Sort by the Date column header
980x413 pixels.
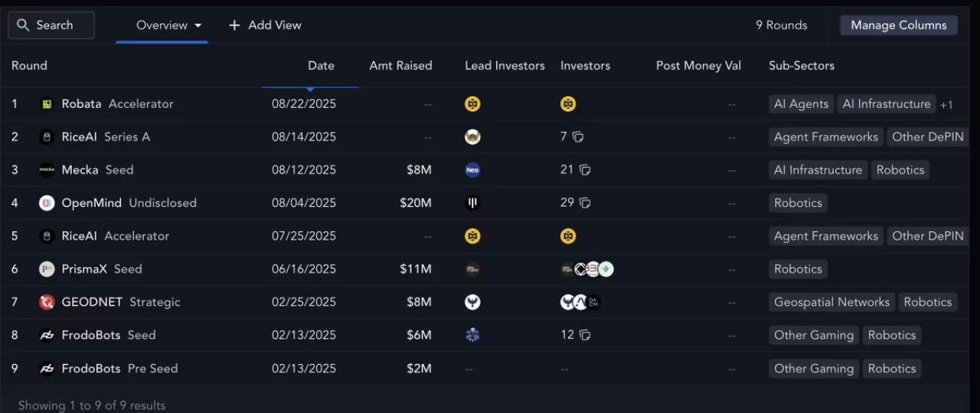pos(321,66)
